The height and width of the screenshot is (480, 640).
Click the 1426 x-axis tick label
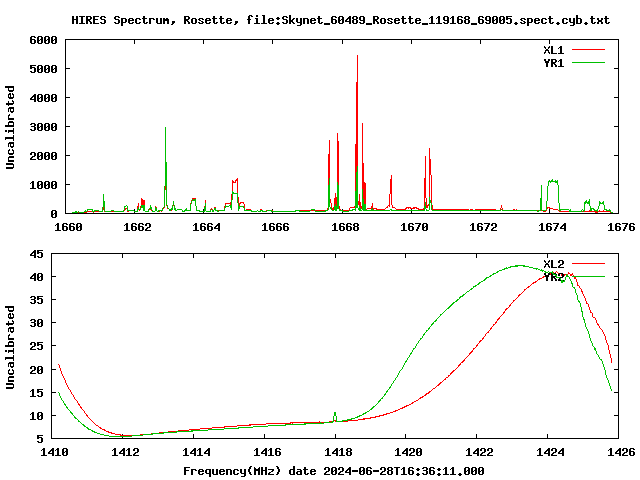(621, 452)
